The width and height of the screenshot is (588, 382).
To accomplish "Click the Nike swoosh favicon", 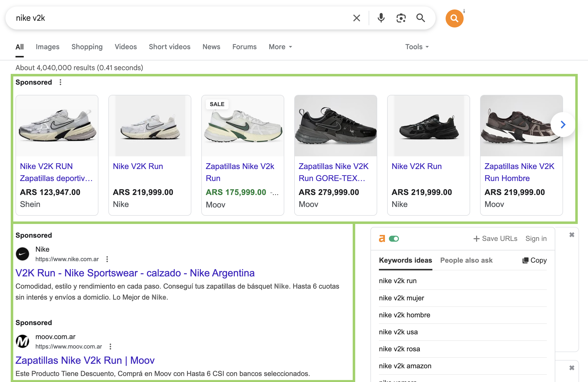I will tap(22, 254).
